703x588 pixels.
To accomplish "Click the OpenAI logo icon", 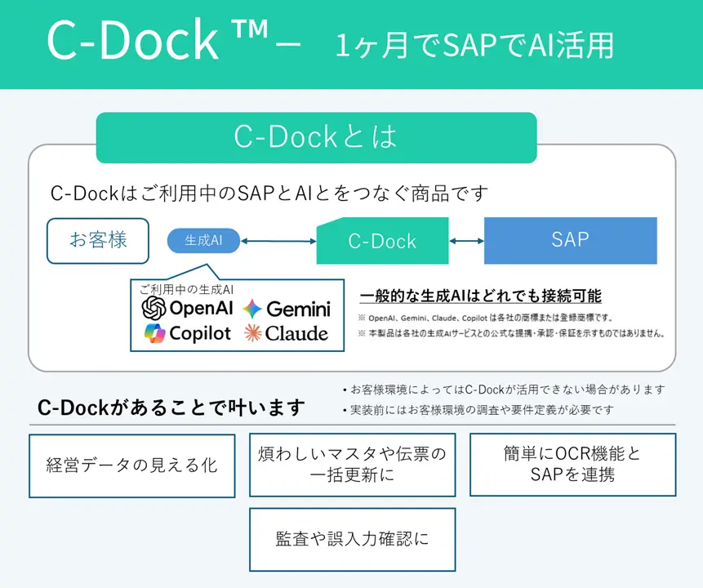I will [x=154, y=309].
